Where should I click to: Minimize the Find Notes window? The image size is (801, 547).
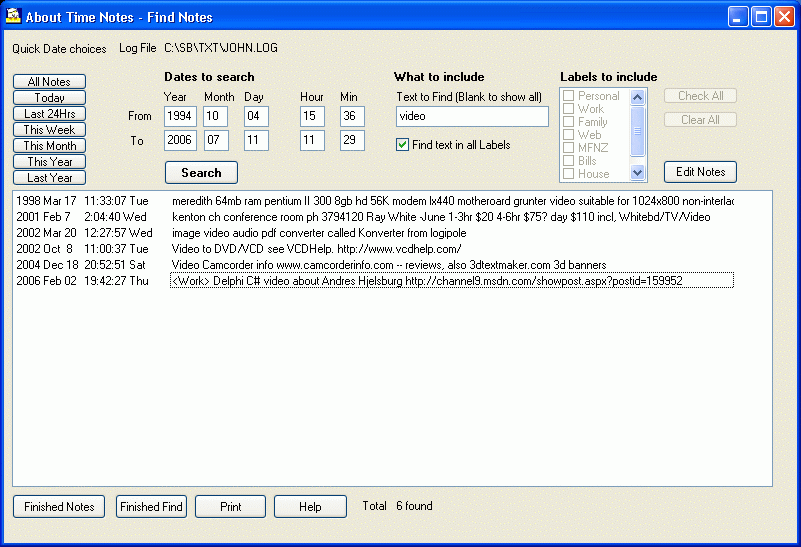737,17
